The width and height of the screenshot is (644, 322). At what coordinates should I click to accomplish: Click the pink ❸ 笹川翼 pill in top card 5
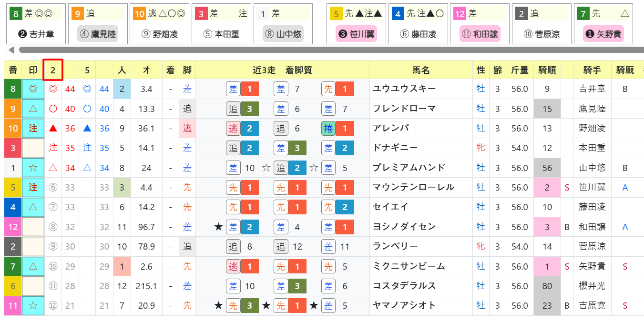click(356, 34)
